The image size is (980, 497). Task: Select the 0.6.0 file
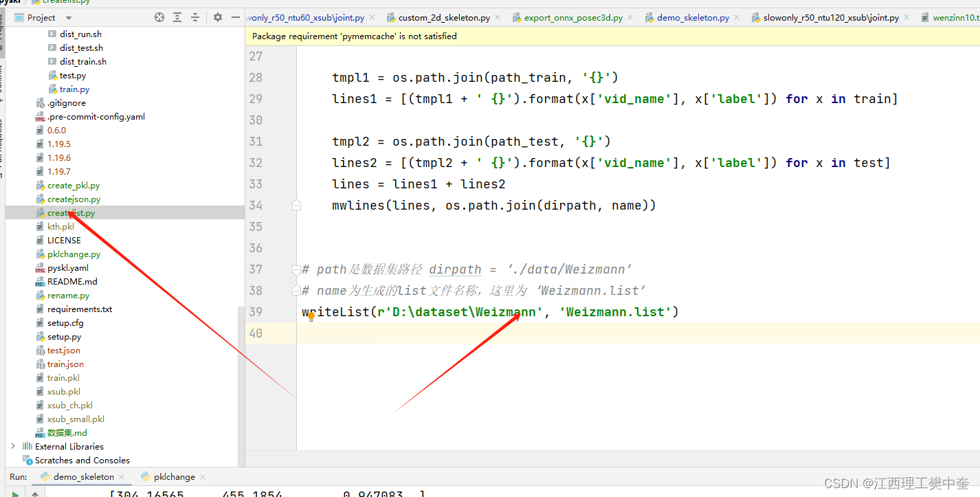(56, 131)
